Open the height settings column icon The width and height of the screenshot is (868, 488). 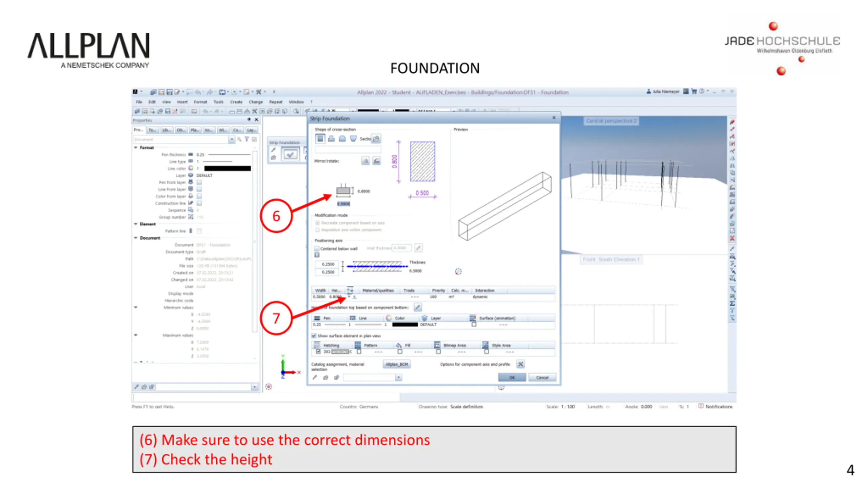350,290
